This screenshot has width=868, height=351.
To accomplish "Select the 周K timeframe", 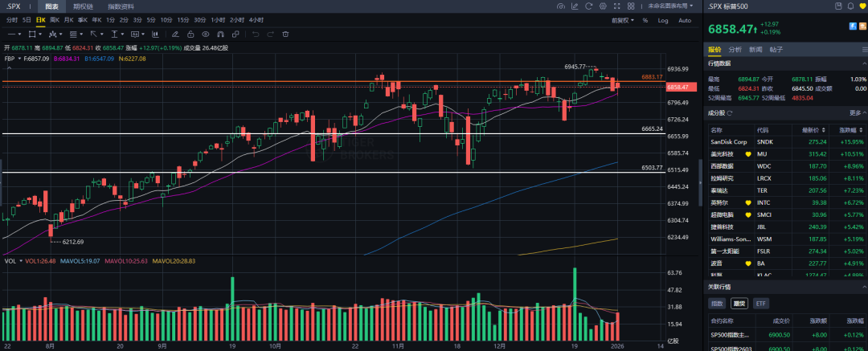I will [54, 20].
